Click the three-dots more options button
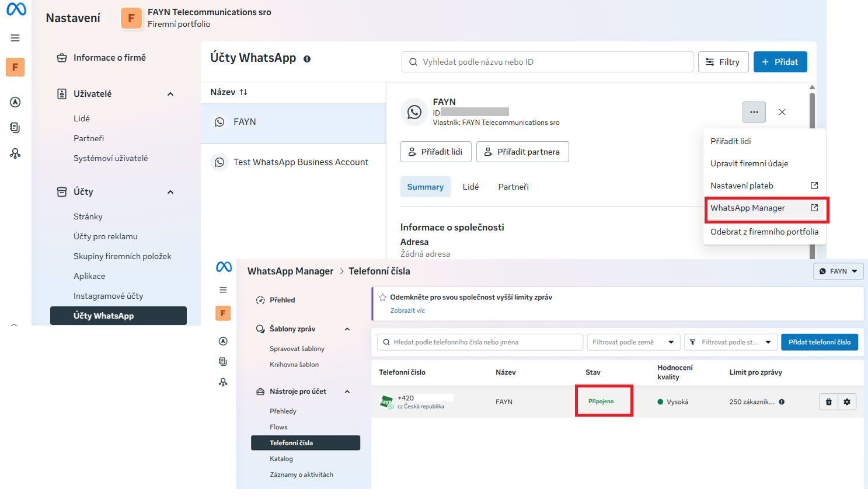Viewport: 868px width, 503px height. coord(754,112)
